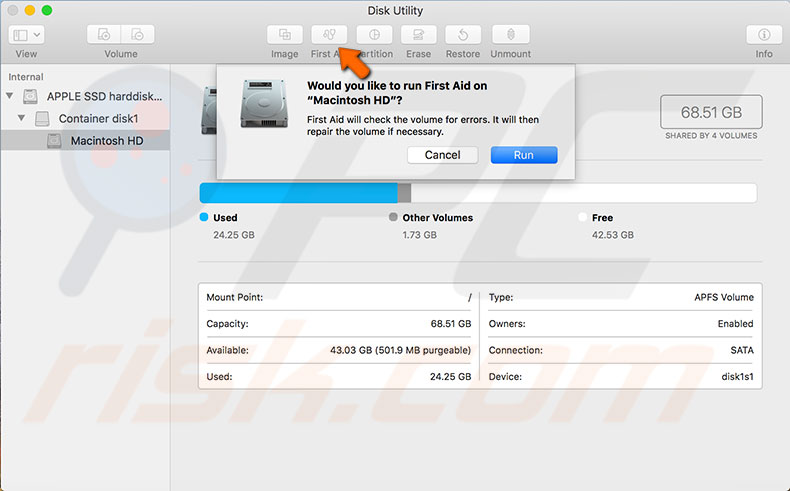This screenshot has height=491, width=790.
Task: Select the Erase toolbar icon
Action: (x=418, y=34)
